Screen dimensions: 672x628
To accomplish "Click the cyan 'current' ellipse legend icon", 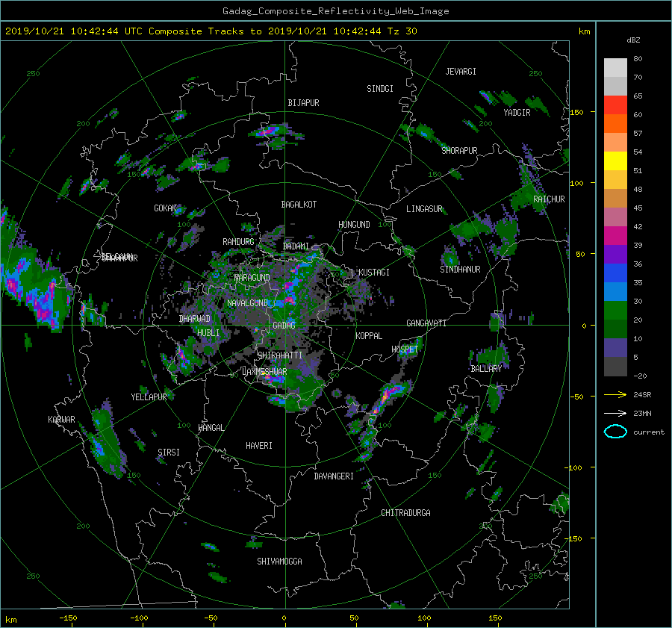I will point(615,432).
